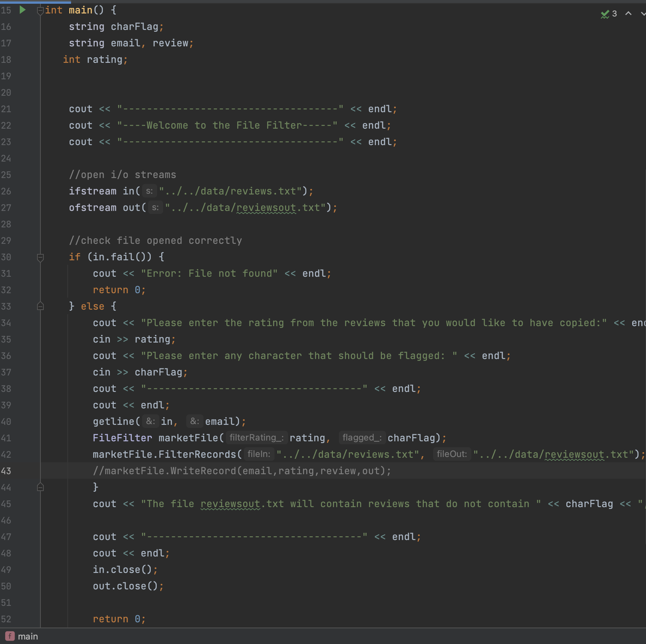Run main using the green gutter play icon
646x644 pixels.
tap(22, 10)
